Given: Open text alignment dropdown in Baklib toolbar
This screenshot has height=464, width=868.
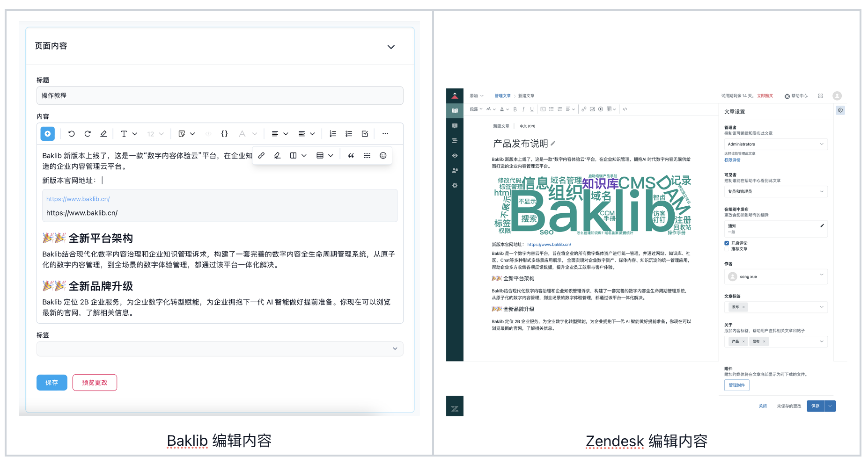Looking at the screenshot, I should click(280, 134).
